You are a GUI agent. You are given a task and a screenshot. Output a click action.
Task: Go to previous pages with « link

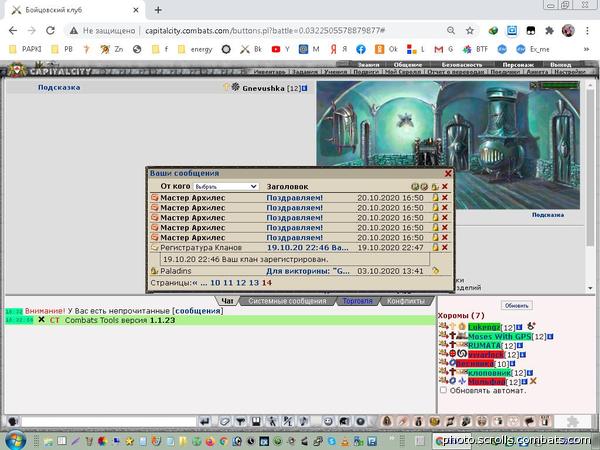194,283
